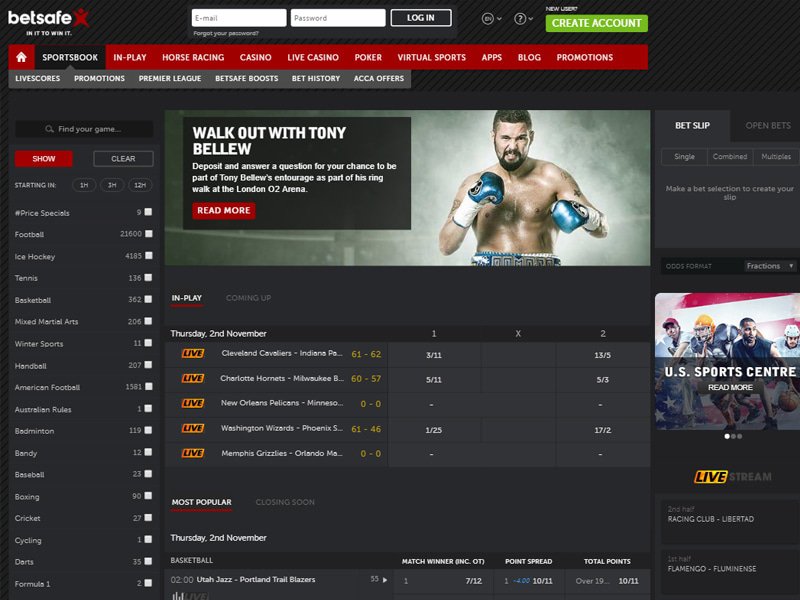This screenshot has width=800, height=600.
Task: Clear the sport filters
Action: tap(123, 159)
